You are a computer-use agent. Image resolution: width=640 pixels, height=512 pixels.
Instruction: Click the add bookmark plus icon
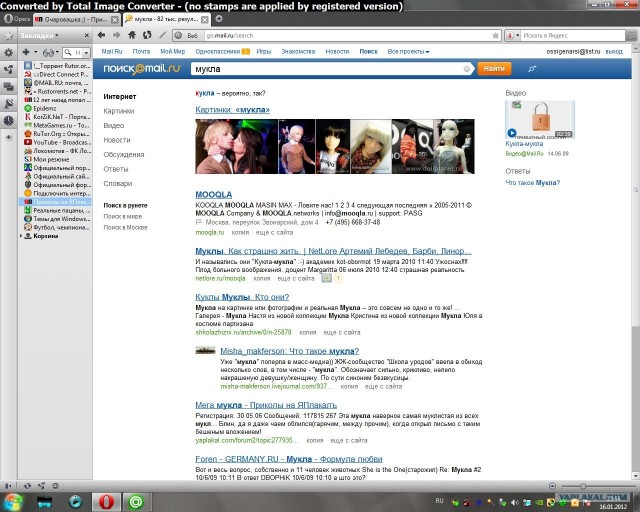click(26, 52)
